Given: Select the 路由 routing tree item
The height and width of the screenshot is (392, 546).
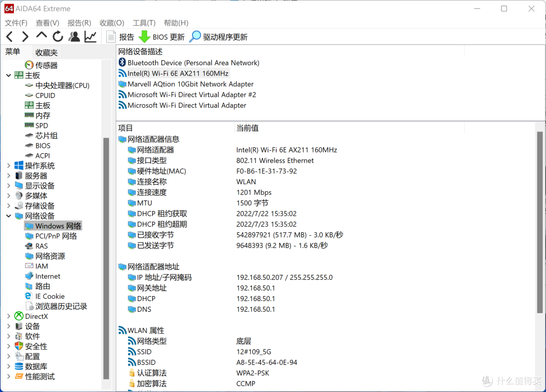Looking at the screenshot, I should pos(37,286).
